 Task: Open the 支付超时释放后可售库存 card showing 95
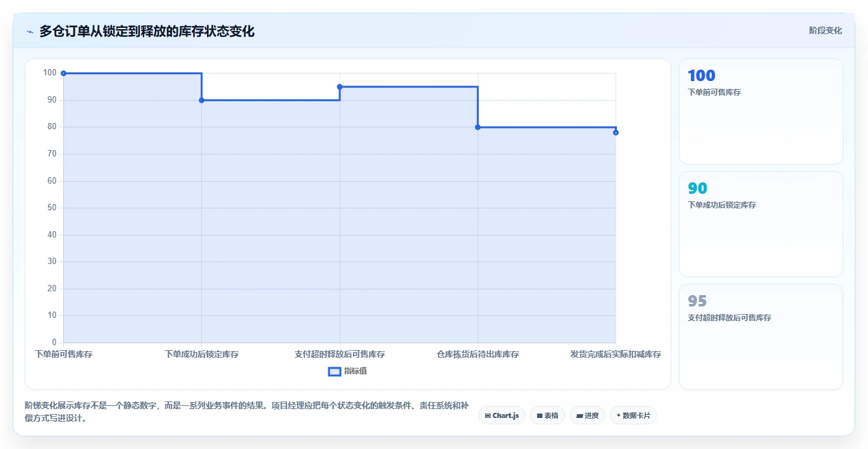pyautogui.click(x=760, y=337)
